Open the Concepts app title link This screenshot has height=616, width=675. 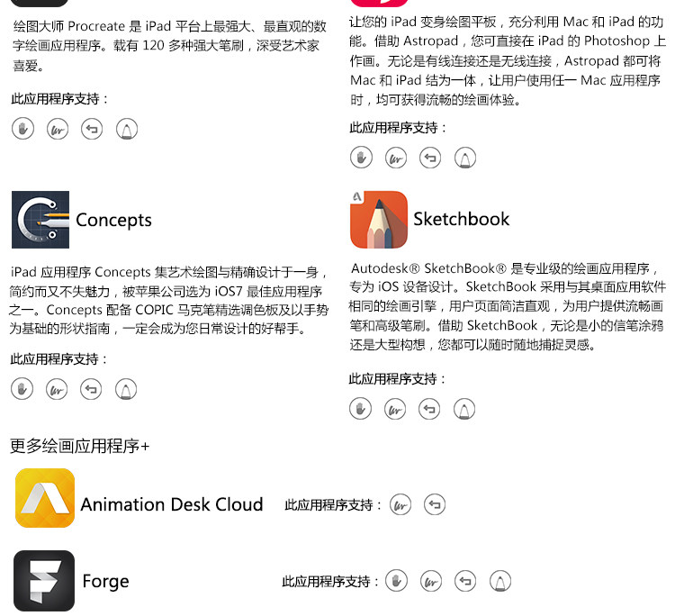click(x=113, y=220)
